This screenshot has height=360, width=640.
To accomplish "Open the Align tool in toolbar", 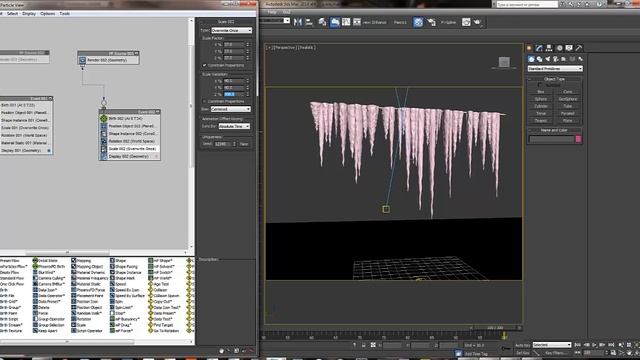I will [309, 22].
